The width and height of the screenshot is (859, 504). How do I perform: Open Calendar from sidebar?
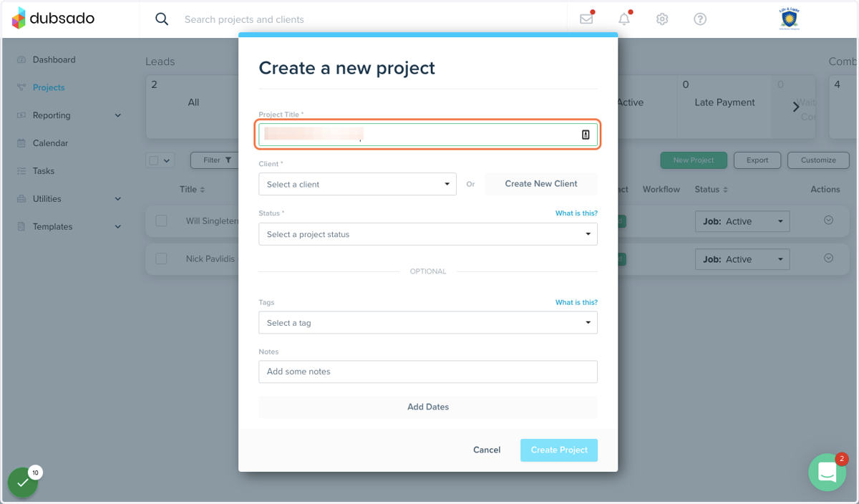click(x=50, y=143)
